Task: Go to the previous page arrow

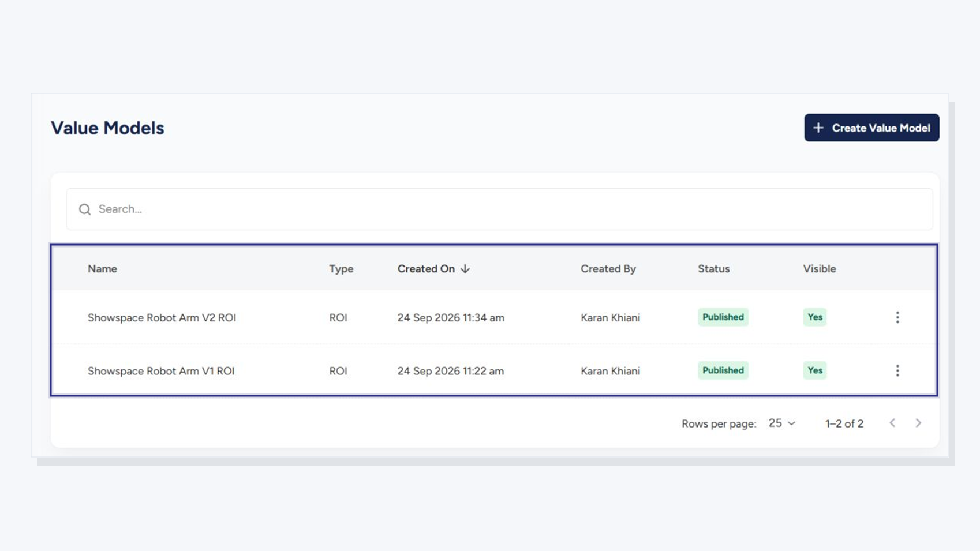Action: coord(892,423)
